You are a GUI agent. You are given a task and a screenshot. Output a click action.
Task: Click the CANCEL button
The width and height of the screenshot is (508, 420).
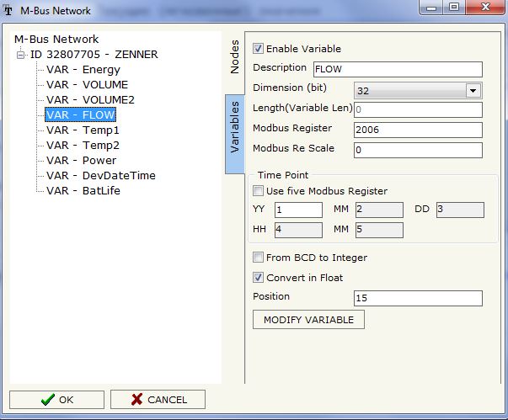[x=158, y=400]
